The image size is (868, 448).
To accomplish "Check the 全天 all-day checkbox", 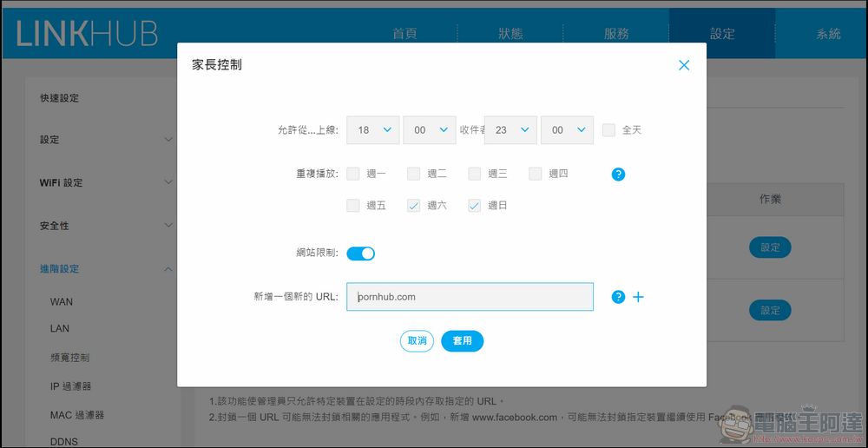I will tap(609, 130).
